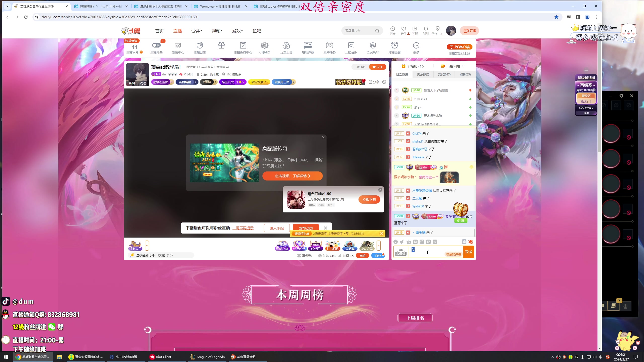Open 创作中心 creator center icon
This screenshot has height=362, width=644.
437,31
